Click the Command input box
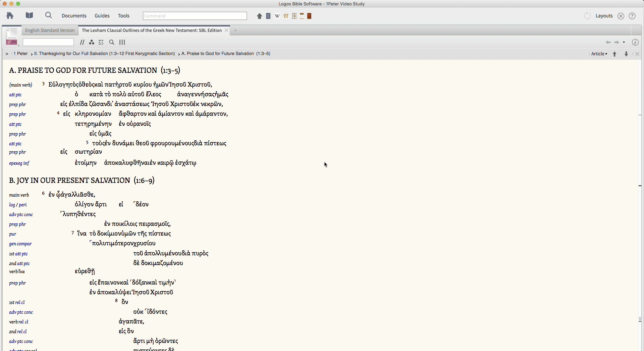644x351 pixels. tap(195, 16)
